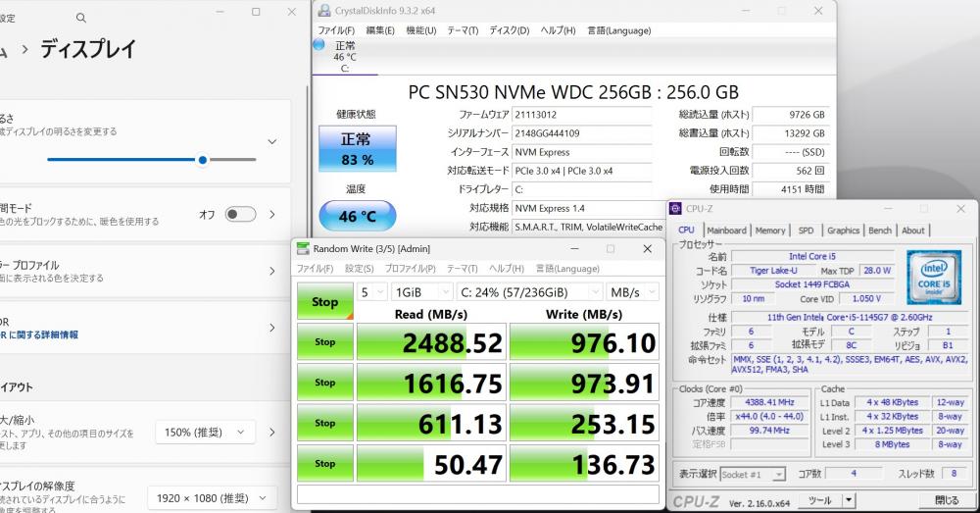Open CrystalDiskInfo 言語(Language) menu

(618, 30)
